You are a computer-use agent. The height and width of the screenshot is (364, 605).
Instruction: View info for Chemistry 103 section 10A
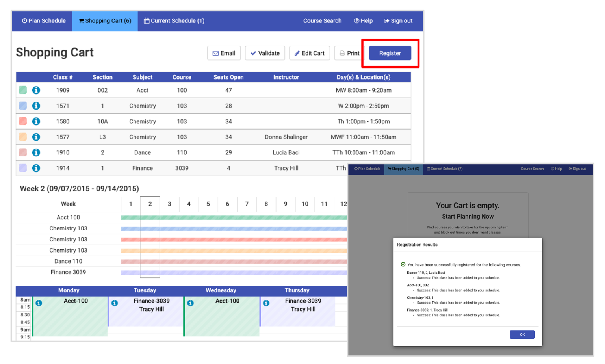tap(36, 121)
